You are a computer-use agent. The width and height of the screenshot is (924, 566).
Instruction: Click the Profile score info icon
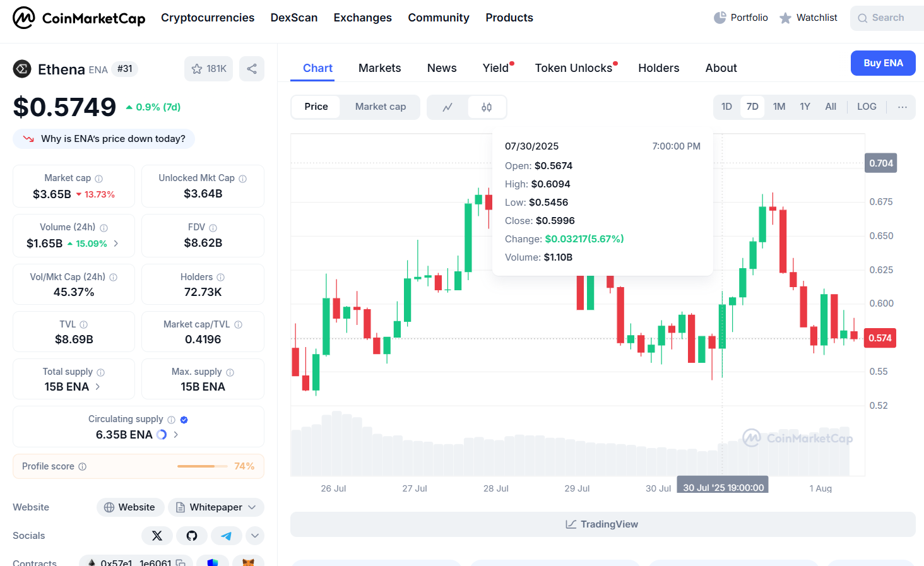(x=82, y=466)
